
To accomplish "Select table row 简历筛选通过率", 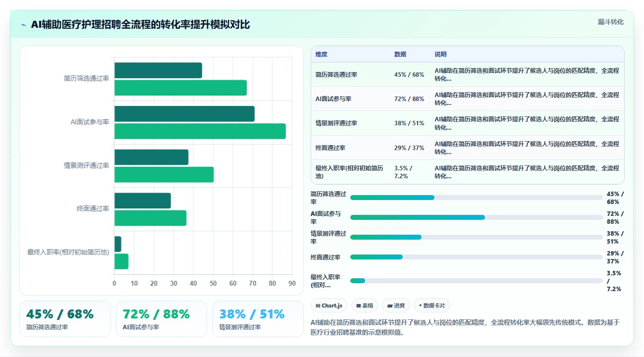I will 467,74.
